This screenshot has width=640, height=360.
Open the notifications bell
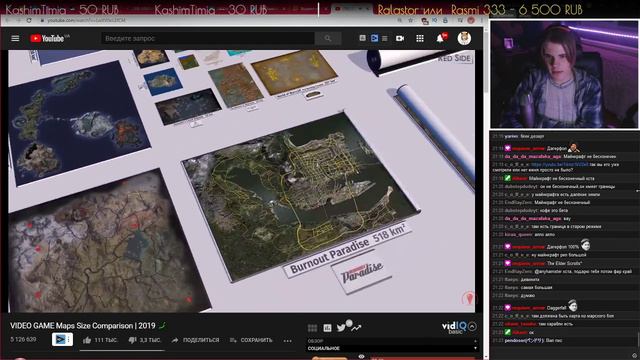440,38
